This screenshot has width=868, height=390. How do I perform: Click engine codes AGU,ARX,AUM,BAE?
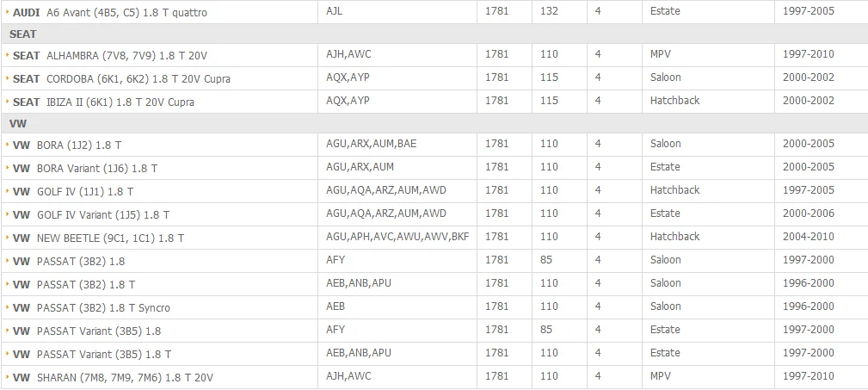click(x=371, y=144)
